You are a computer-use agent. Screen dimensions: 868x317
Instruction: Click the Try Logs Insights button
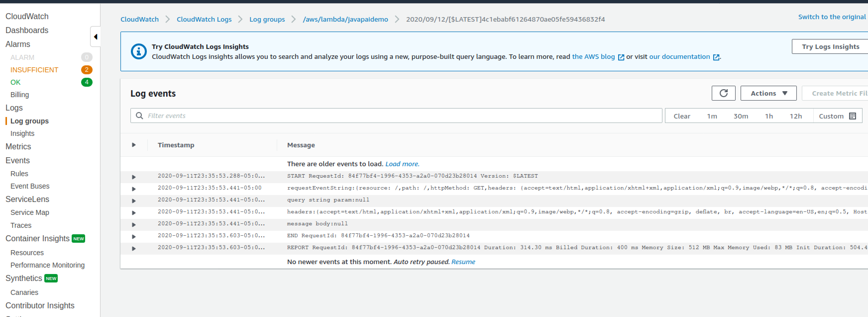click(830, 46)
